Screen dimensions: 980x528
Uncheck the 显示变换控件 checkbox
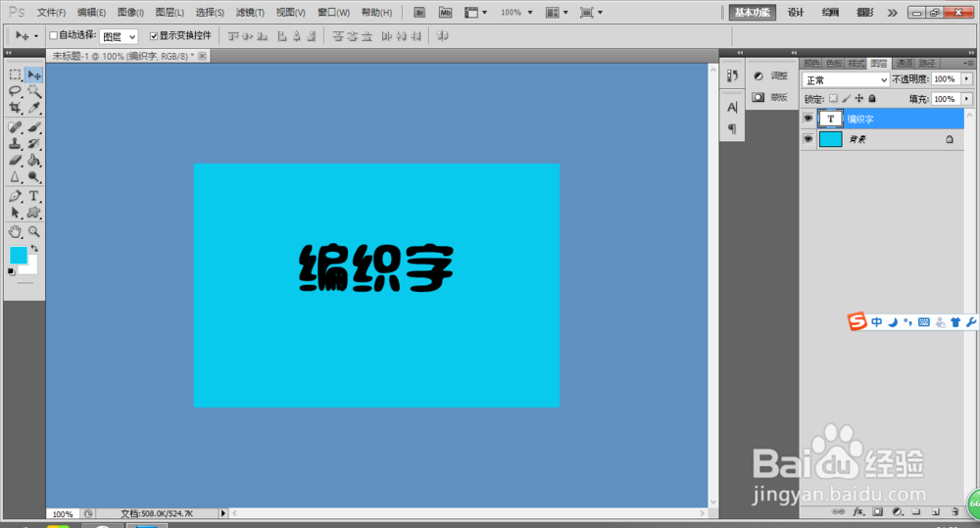(154, 35)
